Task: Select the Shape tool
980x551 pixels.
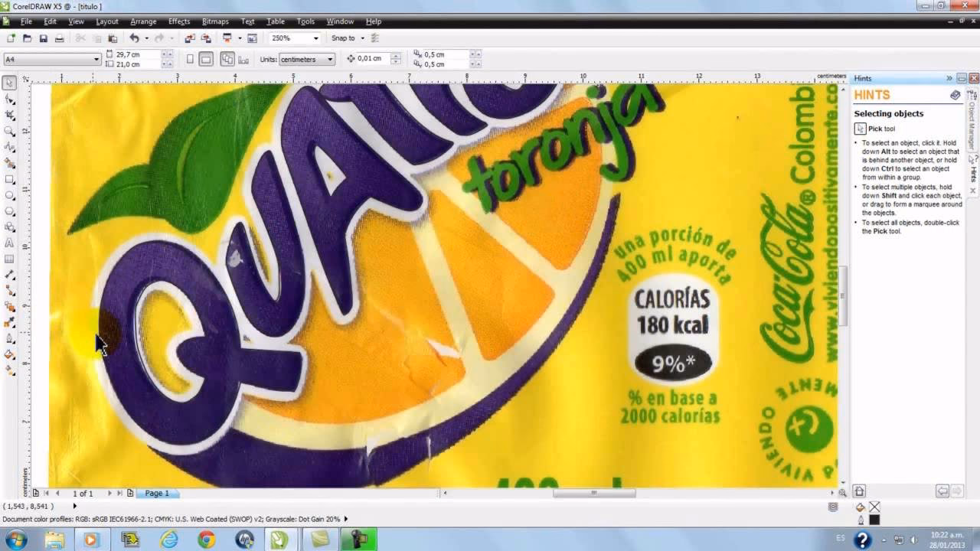Action: (10, 98)
